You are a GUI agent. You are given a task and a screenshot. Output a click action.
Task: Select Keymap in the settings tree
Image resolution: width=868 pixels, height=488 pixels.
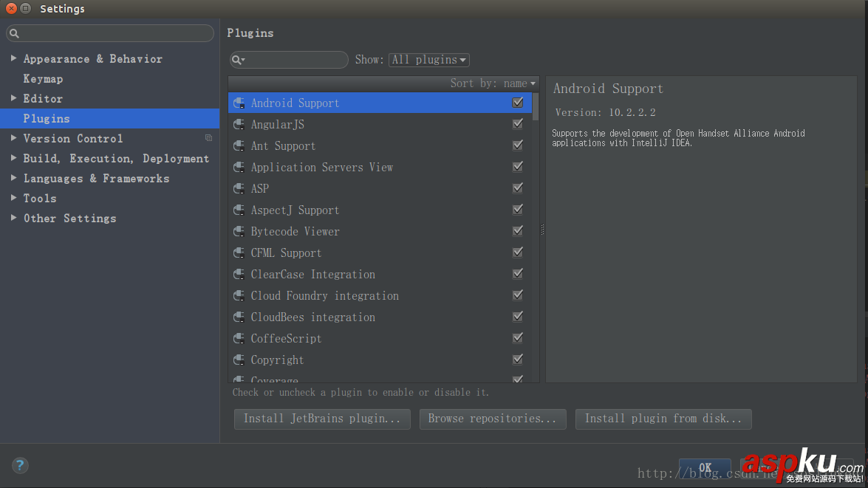43,79
